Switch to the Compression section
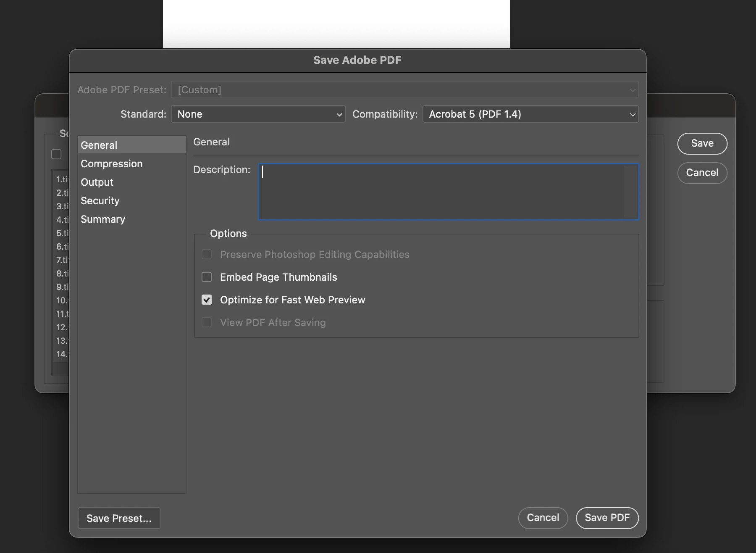The width and height of the screenshot is (756, 553). pyautogui.click(x=131, y=163)
